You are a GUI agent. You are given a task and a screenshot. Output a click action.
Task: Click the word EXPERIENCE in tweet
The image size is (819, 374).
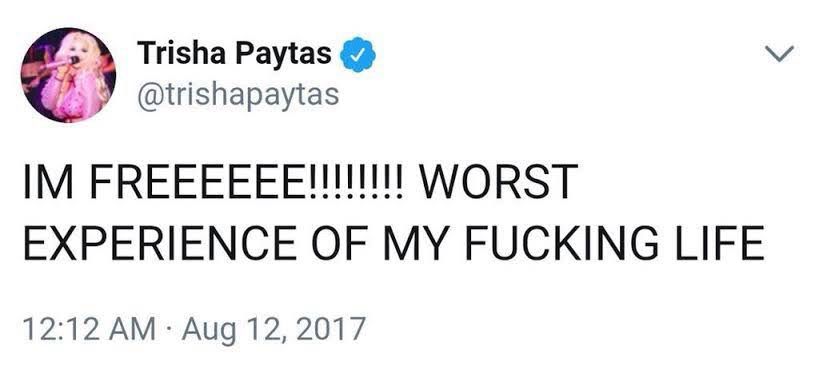(160, 243)
